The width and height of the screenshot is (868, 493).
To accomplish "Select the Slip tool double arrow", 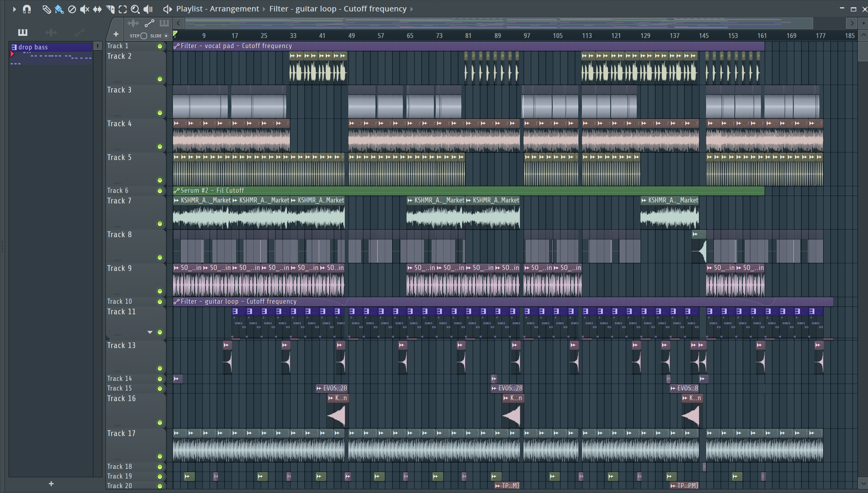I will [x=97, y=9].
